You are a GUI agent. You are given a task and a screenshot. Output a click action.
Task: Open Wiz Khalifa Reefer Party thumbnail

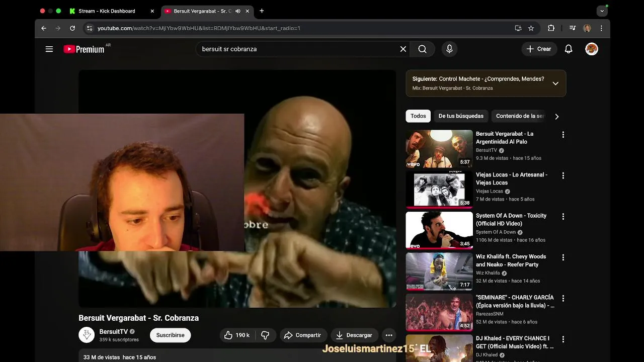coord(439,271)
